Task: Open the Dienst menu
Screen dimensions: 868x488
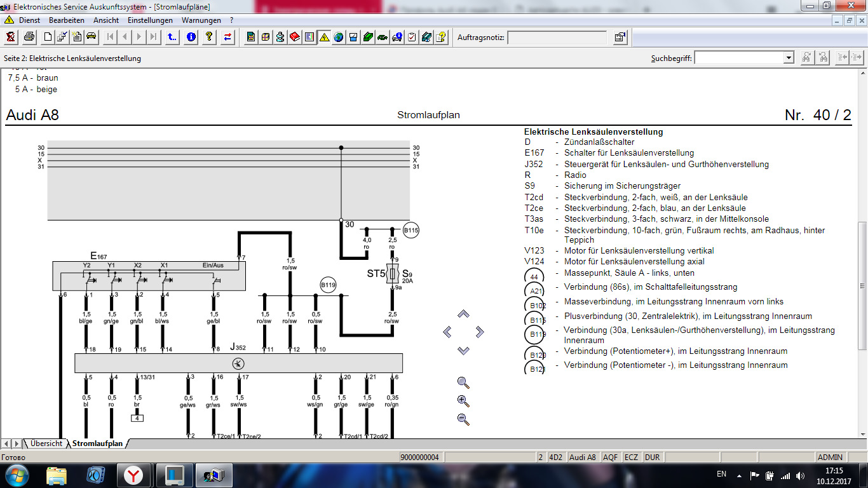Action: pyautogui.click(x=29, y=20)
